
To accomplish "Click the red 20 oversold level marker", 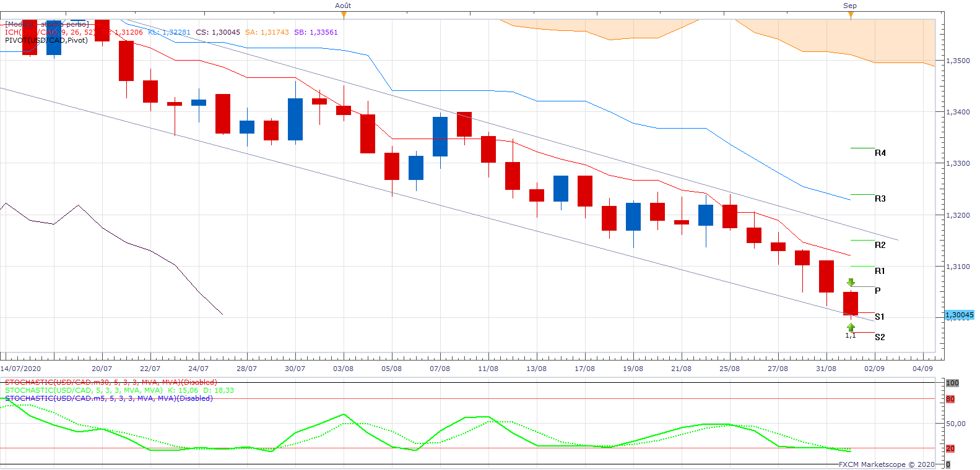I will 950,448.
